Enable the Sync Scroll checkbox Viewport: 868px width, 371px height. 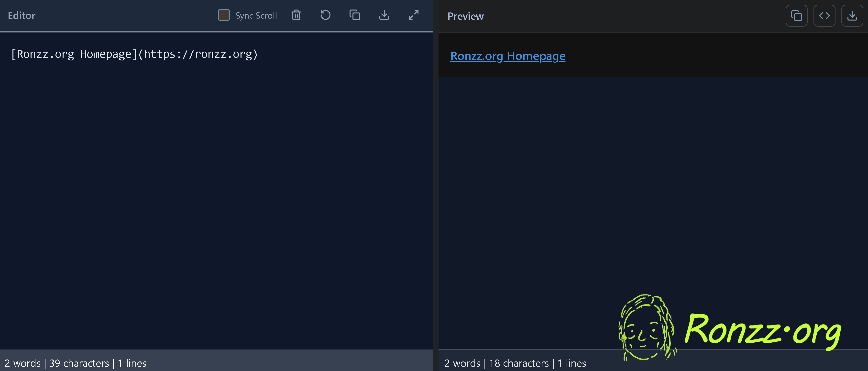coord(223,15)
